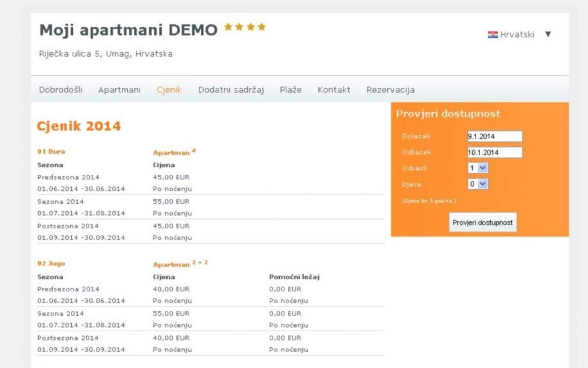Open the language dropdown arrow
This screenshot has width=588, height=368.
(x=548, y=34)
